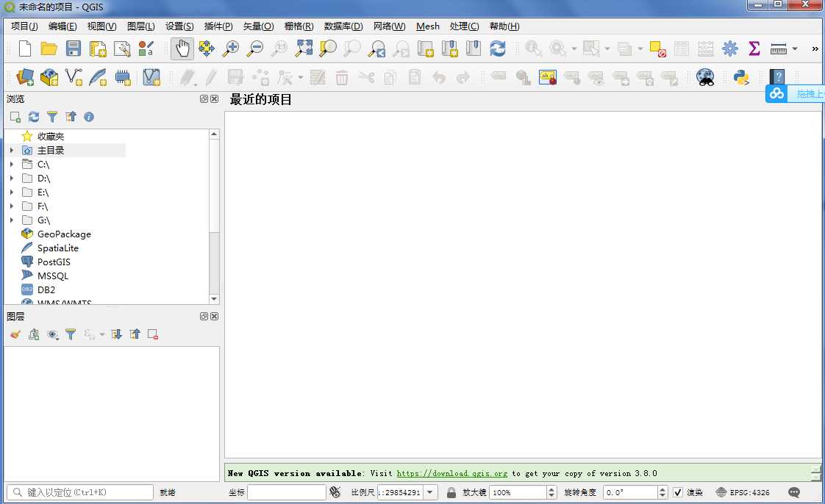Open the Processing Toolbox gear icon
The width and height of the screenshot is (825, 504).
[x=729, y=48]
